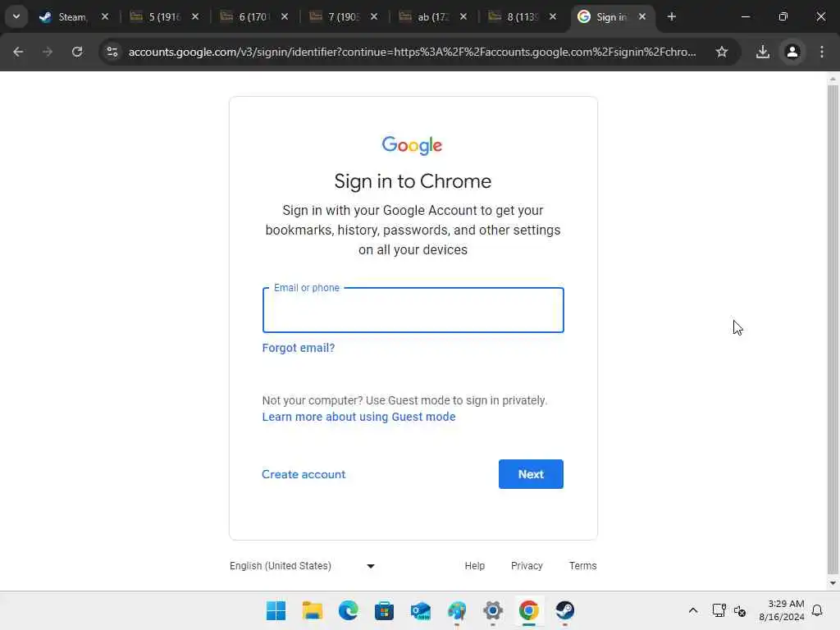Open Microsoft Edge from the taskbar
Viewport: 840px width, 630px height.
pyautogui.click(x=348, y=610)
